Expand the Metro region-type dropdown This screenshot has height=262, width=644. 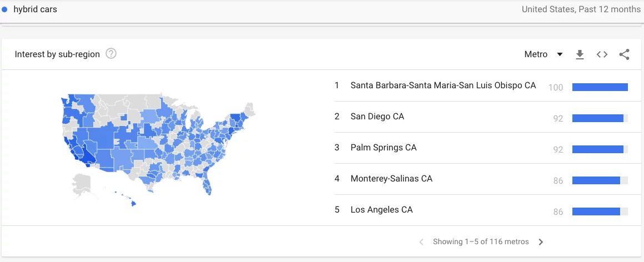click(544, 54)
